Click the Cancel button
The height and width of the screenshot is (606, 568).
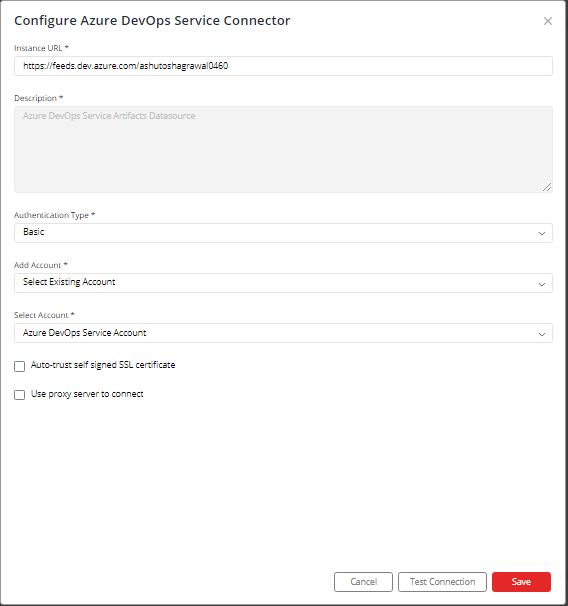click(363, 582)
